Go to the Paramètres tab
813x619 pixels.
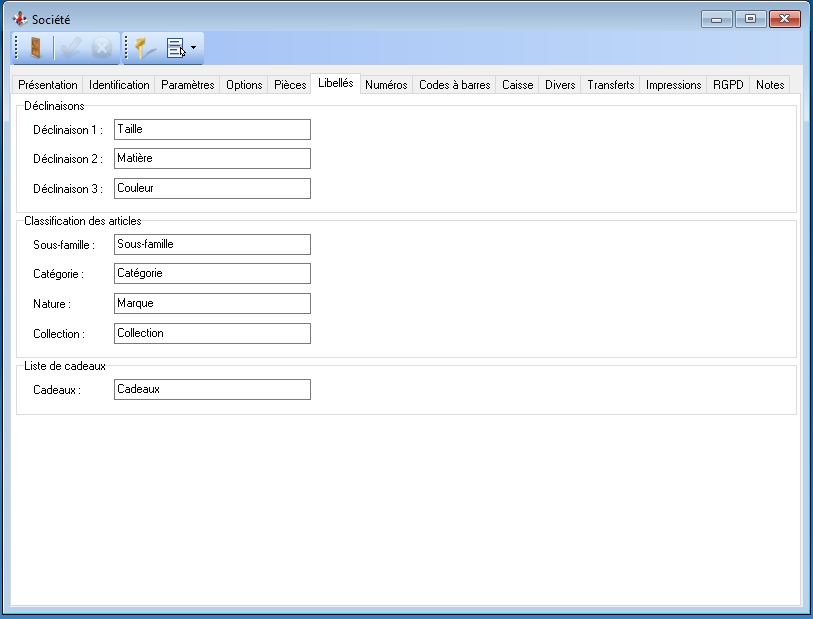coord(187,85)
